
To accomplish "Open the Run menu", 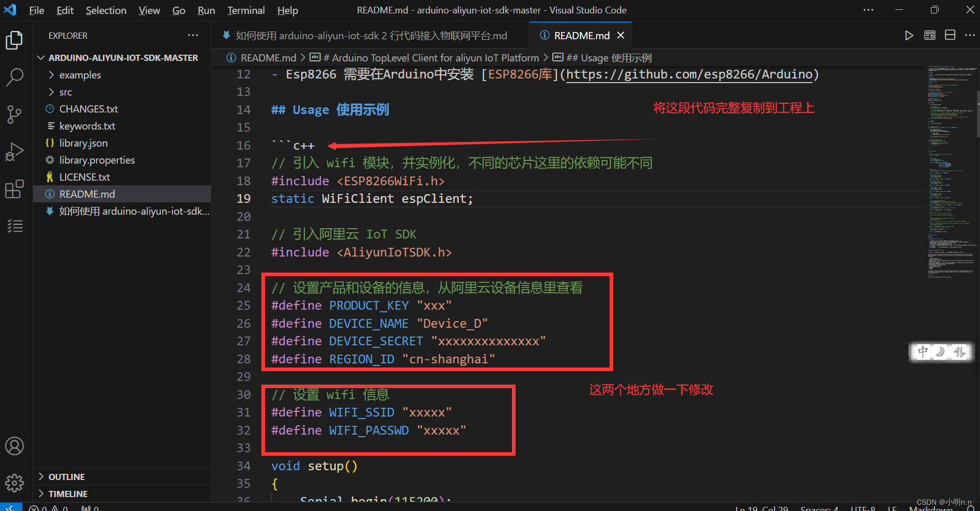I will click(x=206, y=10).
